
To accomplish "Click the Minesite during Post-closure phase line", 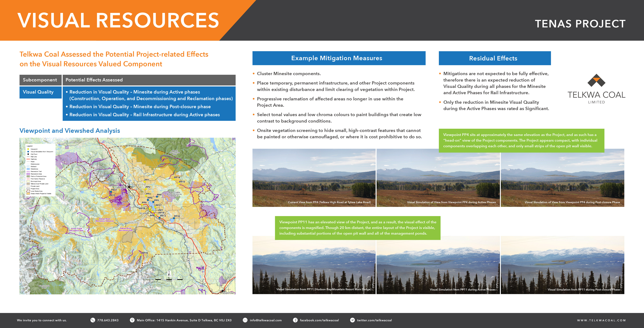I will tap(140, 107).
